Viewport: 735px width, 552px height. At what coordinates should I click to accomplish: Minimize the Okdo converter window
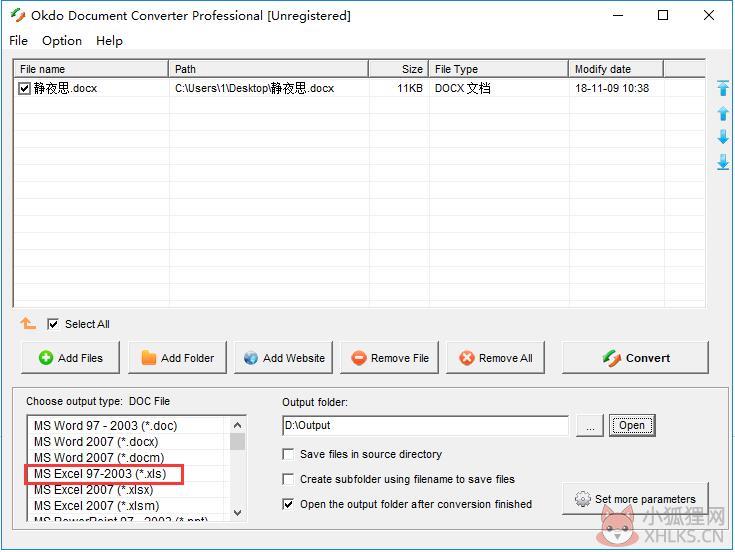pos(618,15)
